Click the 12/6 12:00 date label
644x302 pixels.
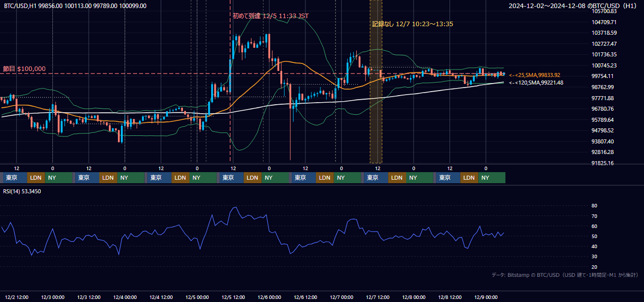[x=305, y=297]
